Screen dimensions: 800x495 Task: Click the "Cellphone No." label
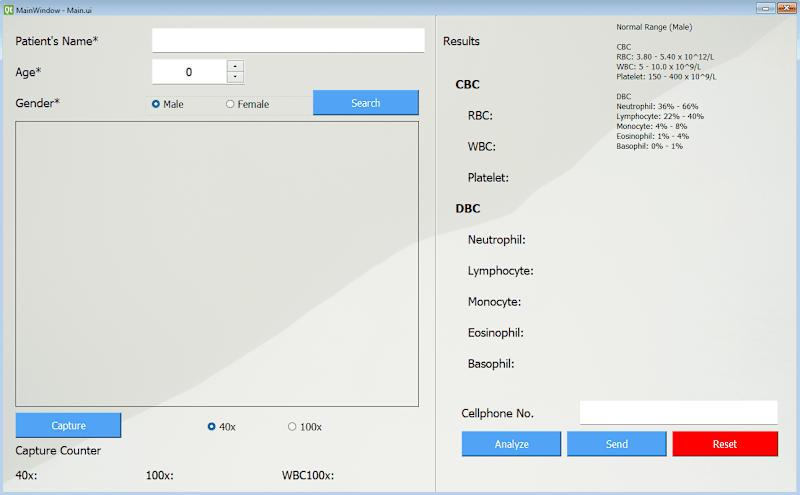(497, 413)
